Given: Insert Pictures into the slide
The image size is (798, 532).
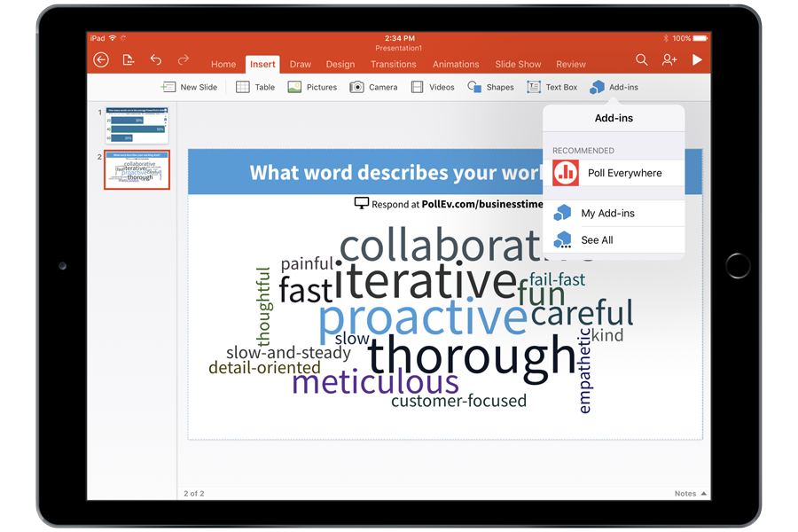Looking at the screenshot, I should 311,87.
